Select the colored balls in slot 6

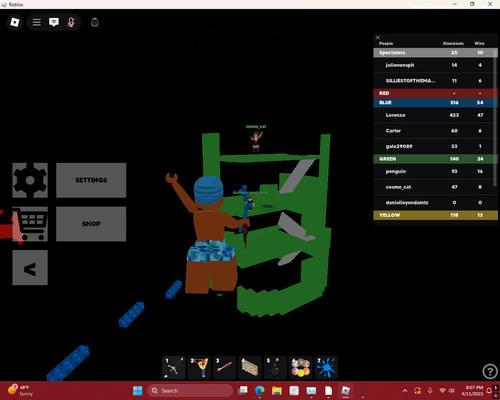click(x=300, y=367)
